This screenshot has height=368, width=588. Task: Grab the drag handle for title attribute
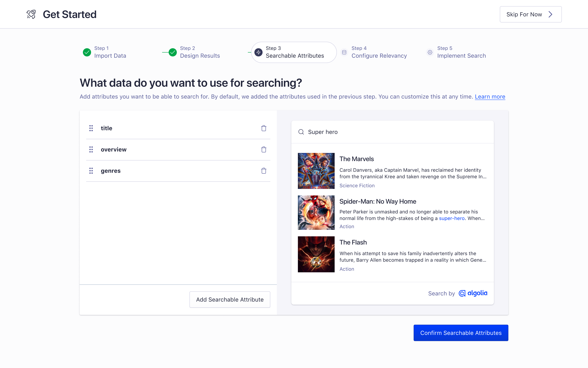point(91,128)
